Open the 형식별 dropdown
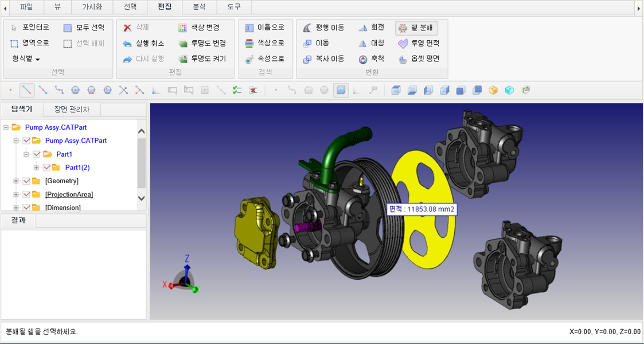The height and width of the screenshot is (344, 644). [26, 59]
